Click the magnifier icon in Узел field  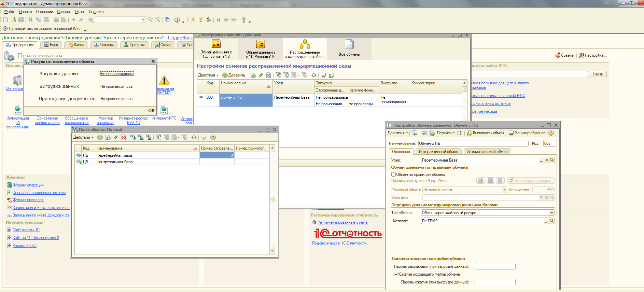(552, 160)
